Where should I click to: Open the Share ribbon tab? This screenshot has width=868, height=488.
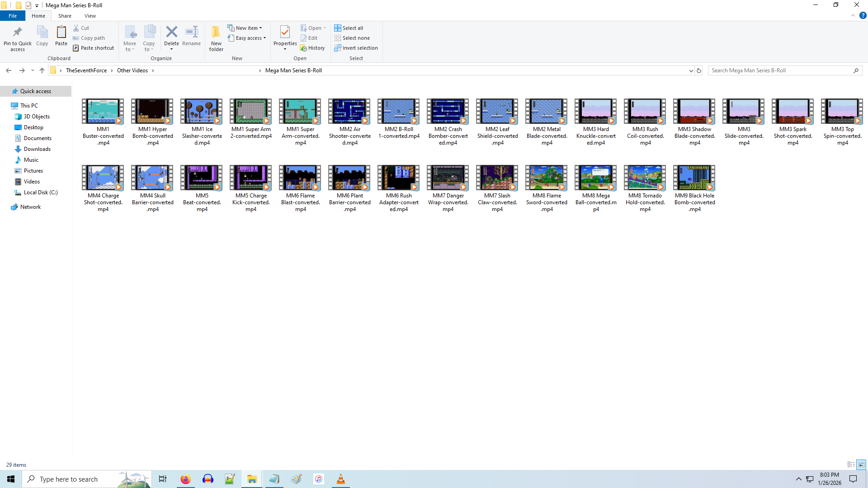[x=65, y=16]
